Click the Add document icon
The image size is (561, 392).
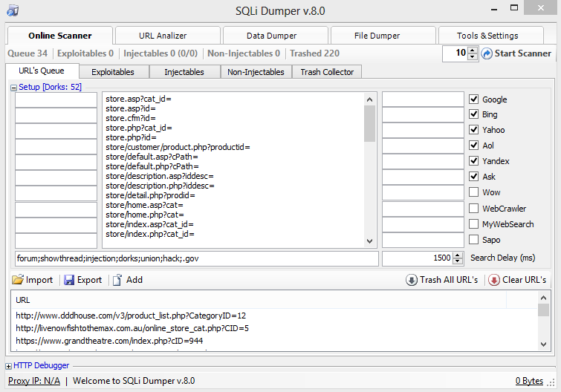tap(117, 280)
